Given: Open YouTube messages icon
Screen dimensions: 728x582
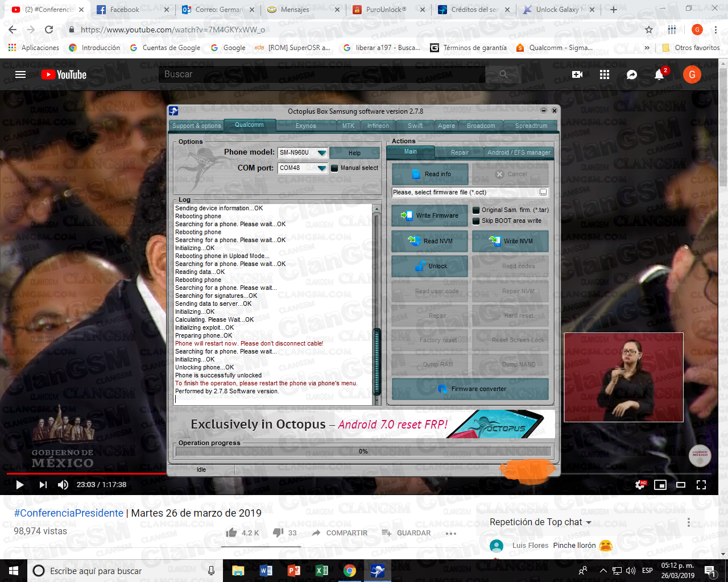Looking at the screenshot, I should tap(632, 74).
